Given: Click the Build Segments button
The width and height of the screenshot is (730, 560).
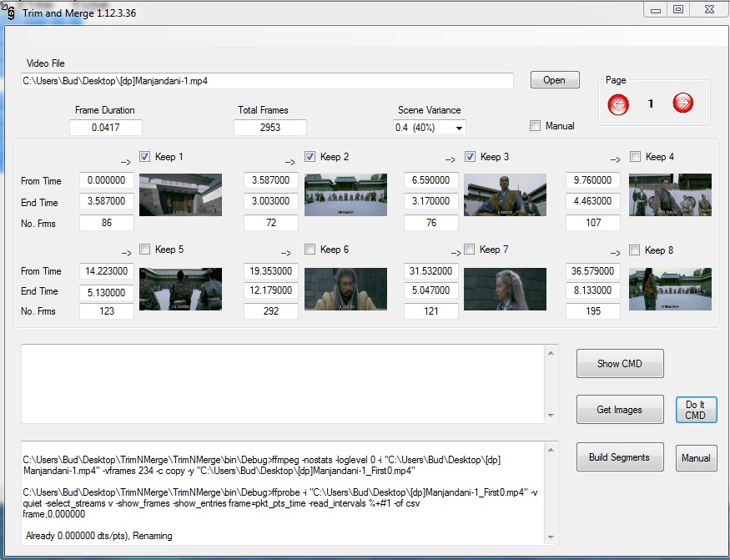Looking at the screenshot, I should (x=620, y=457).
